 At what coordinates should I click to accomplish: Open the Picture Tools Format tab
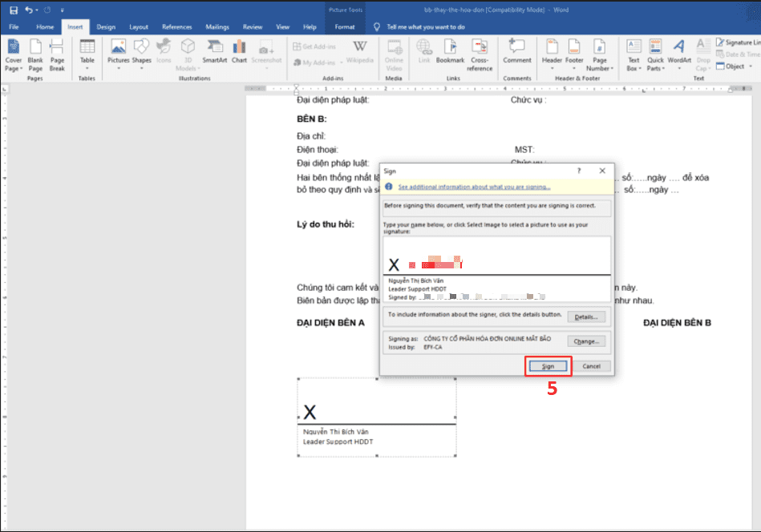[345, 27]
